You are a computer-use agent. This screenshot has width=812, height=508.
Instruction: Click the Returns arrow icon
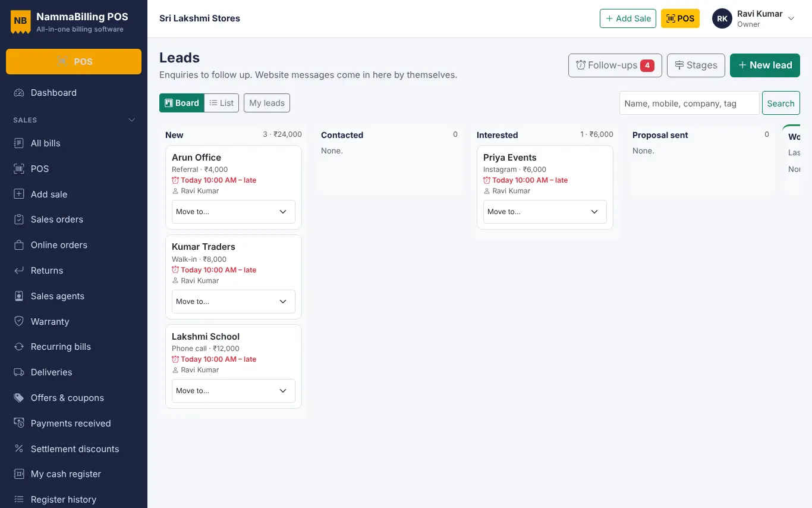pyautogui.click(x=19, y=271)
